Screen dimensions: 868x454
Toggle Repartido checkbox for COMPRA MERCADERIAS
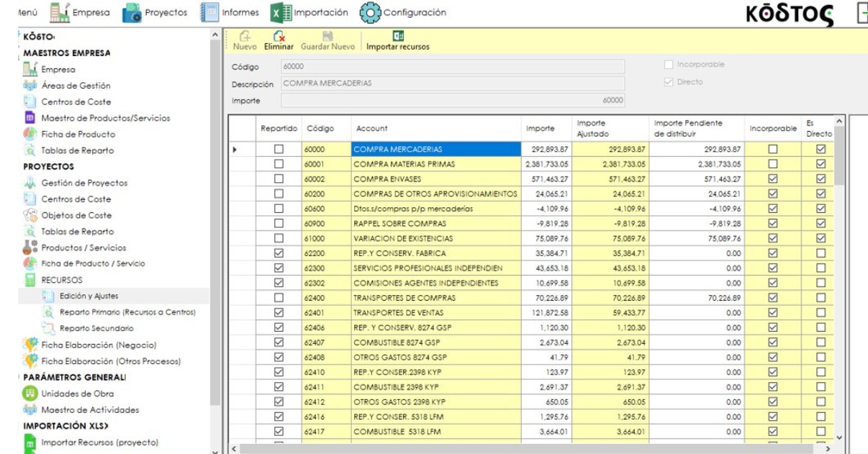tap(277, 150)
